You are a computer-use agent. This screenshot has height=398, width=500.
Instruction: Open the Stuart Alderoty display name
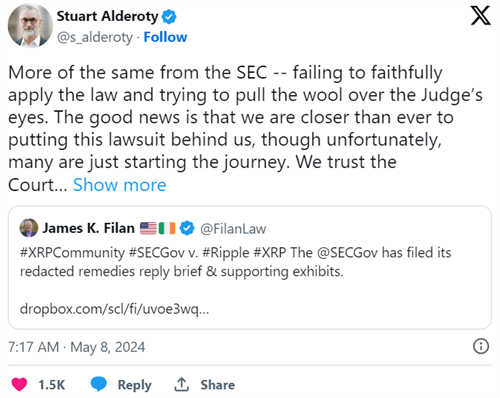107,16
